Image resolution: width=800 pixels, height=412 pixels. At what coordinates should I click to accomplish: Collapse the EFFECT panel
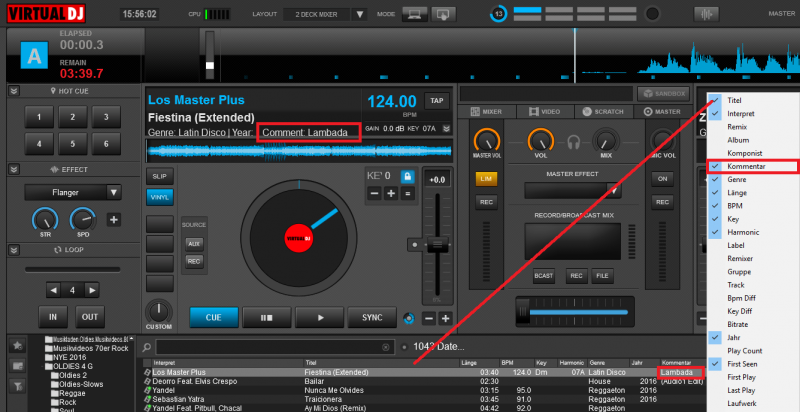[14, 169]
